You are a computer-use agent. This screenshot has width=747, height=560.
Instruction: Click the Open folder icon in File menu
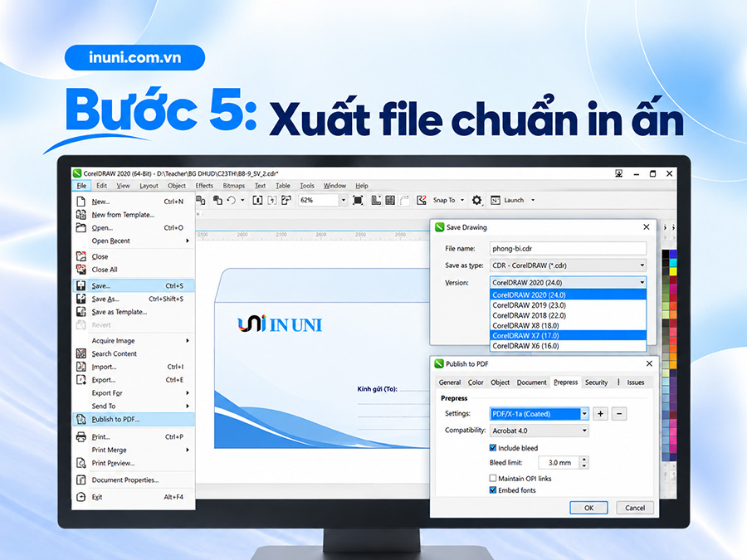pyautogui.click(x=81, y=227)
